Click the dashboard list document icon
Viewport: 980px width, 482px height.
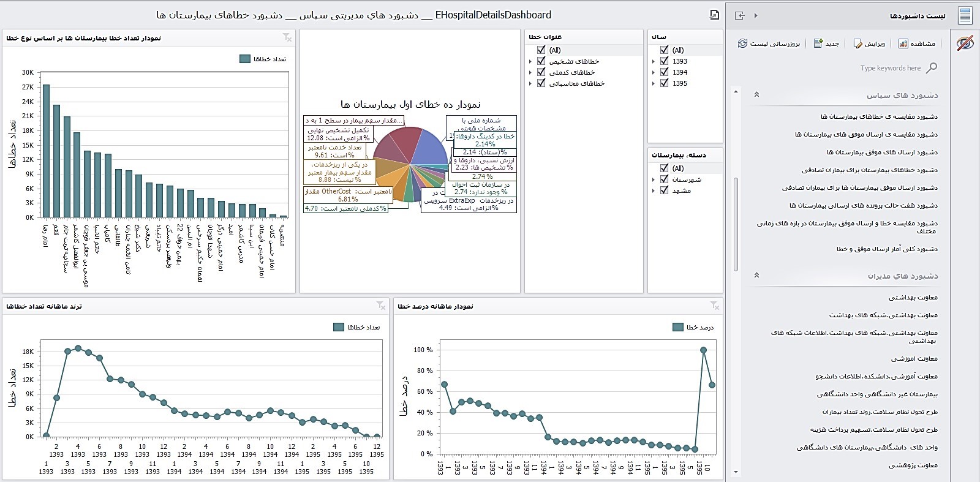(965, 15)
